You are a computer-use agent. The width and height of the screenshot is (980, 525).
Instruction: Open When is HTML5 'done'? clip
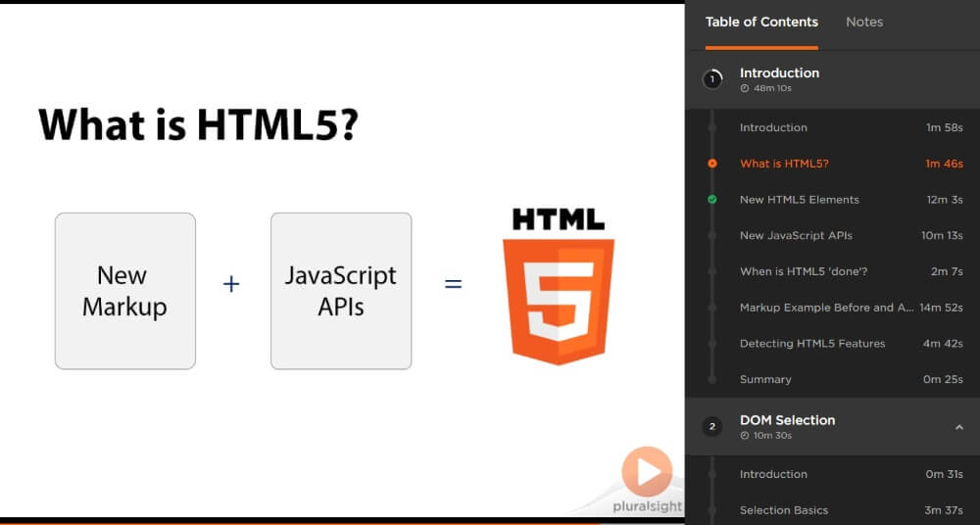click(832, 272)
